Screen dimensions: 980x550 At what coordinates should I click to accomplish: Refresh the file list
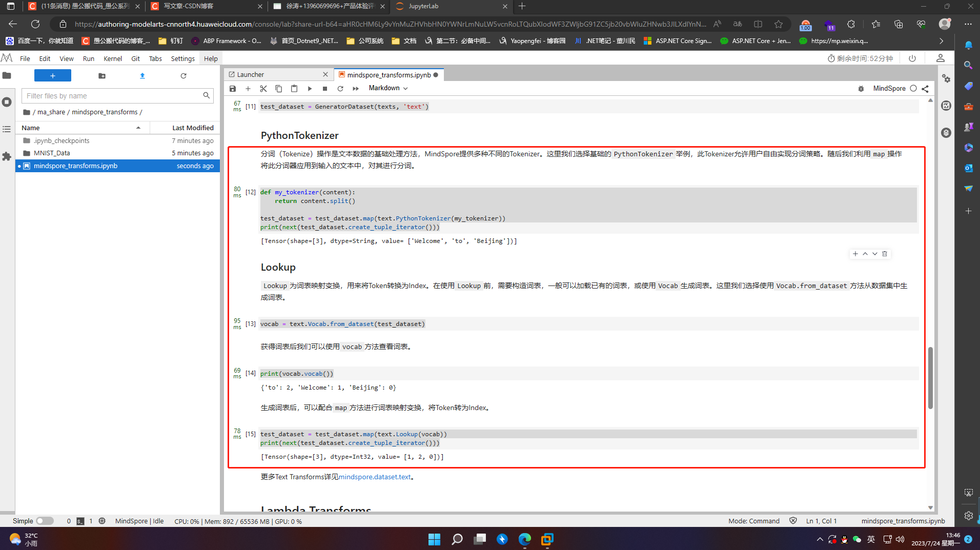click(183, 76)
